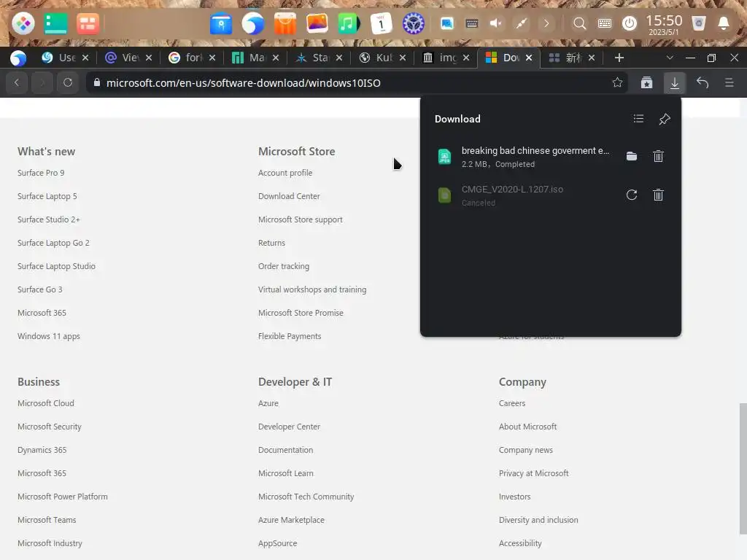The width and height of the screenshot is (747, 560).
Task: Open the Careers link under Company
Action: [x=511, y=403]
